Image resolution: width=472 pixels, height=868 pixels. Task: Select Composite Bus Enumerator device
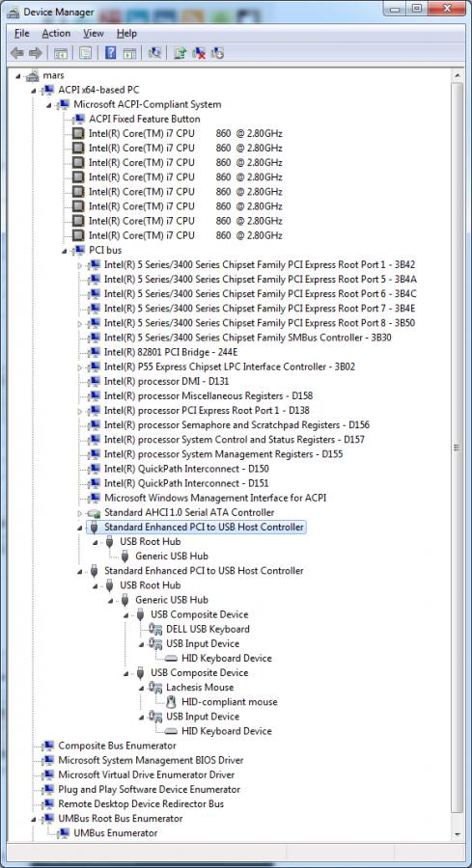pos(117,746)
